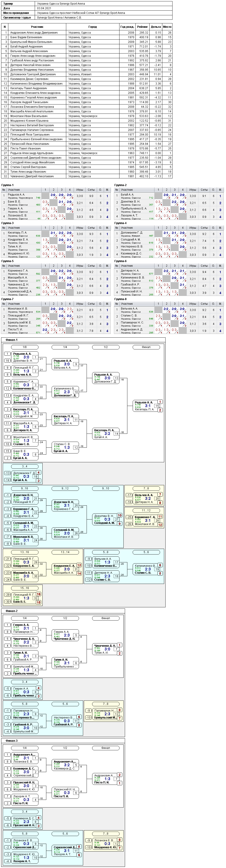Click the Финал-1 bracket title
The image size is (226, 868).
click(11, 340)
